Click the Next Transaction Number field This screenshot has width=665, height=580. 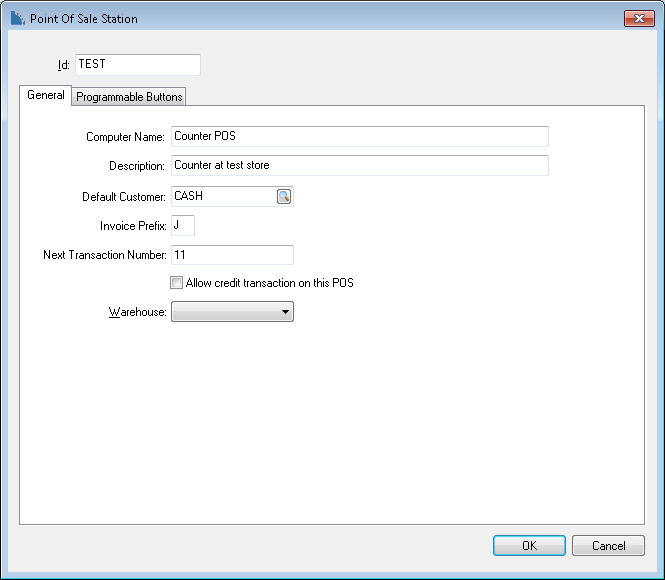coord(232,255)
